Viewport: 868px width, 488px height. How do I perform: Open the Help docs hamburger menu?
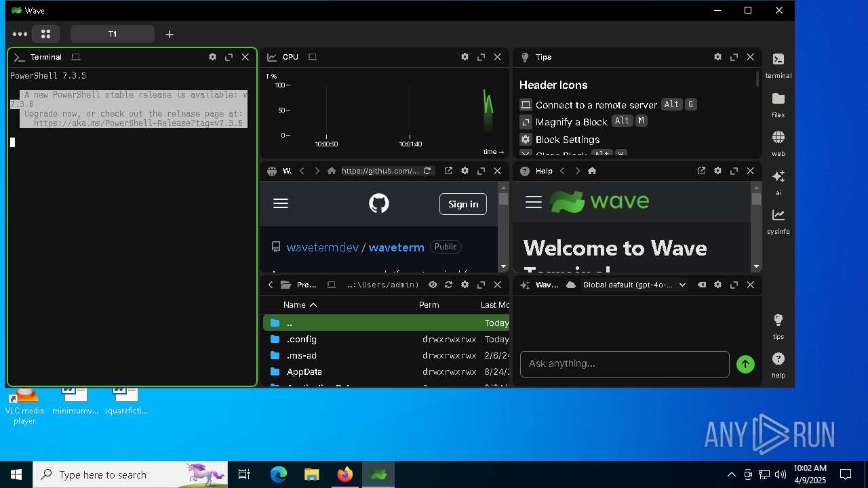[x=534, y=202]
